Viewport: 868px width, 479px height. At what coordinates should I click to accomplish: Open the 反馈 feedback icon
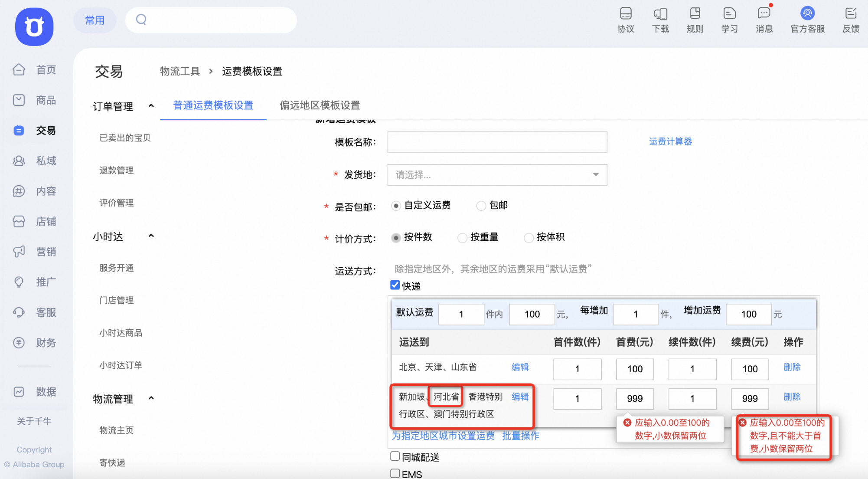coord(851,20)
